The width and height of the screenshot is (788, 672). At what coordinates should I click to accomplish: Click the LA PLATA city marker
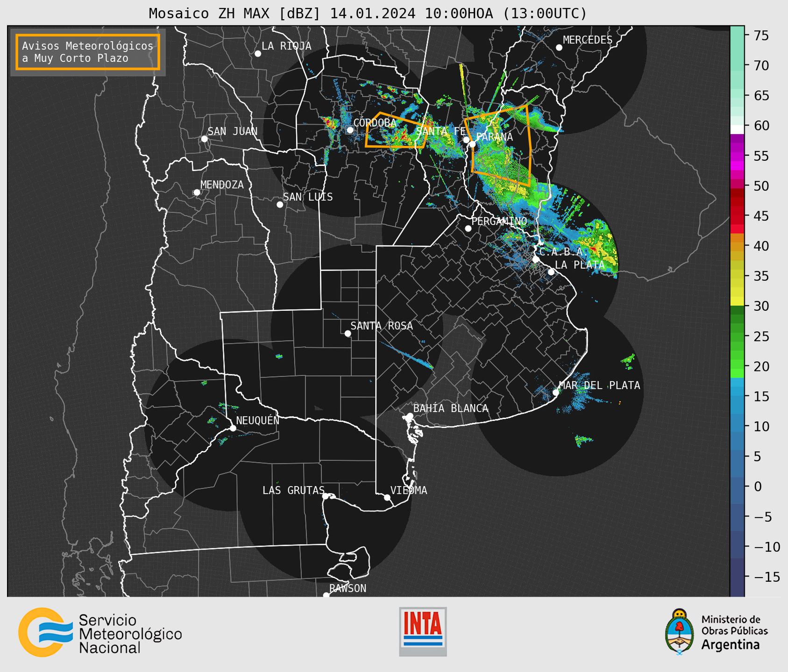point(551,272)
